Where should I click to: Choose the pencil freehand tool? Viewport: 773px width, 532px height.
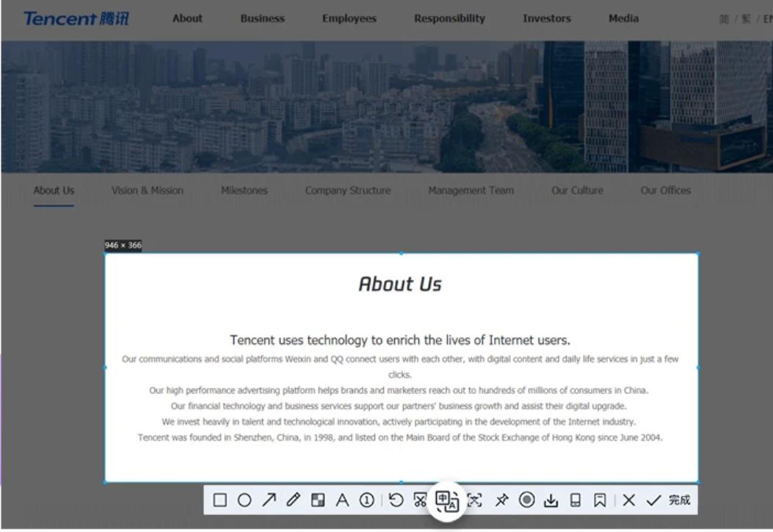294,500
